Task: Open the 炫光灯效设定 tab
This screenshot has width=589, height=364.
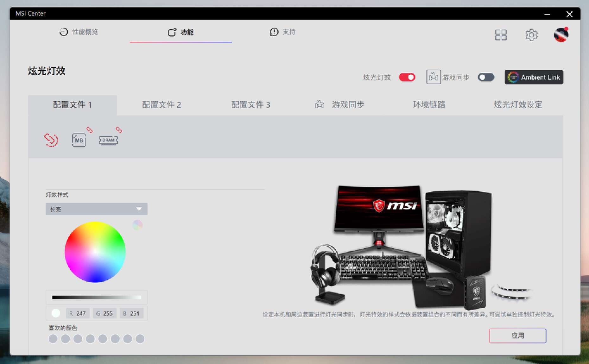Action: pyautogui.click(x=518, y=105)
